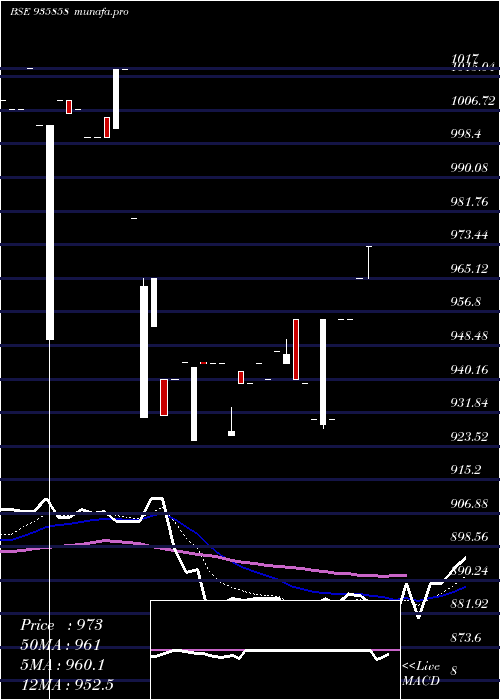
Task: Click the <<Live MACD label
Action: point(421,674)
